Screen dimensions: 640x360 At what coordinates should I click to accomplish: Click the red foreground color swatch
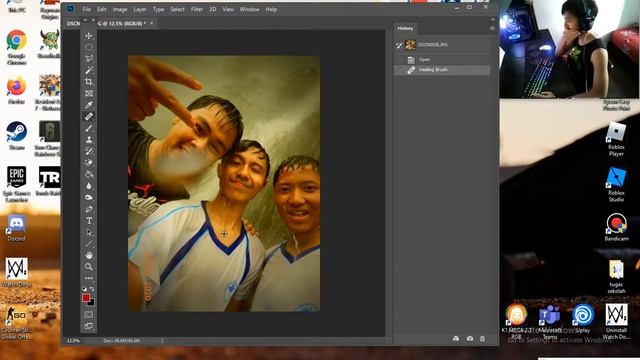click(86, 298)
